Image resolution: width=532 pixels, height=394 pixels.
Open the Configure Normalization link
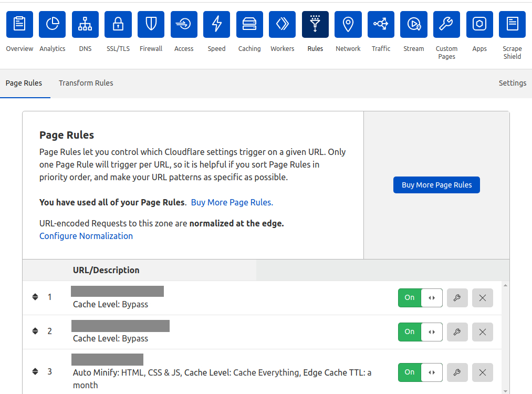point(86,236)
